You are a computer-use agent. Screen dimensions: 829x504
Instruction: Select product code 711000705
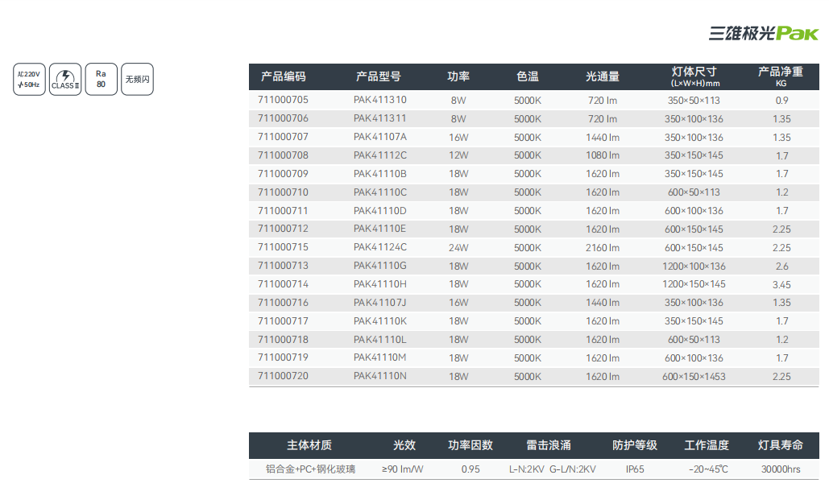point(283,101)
